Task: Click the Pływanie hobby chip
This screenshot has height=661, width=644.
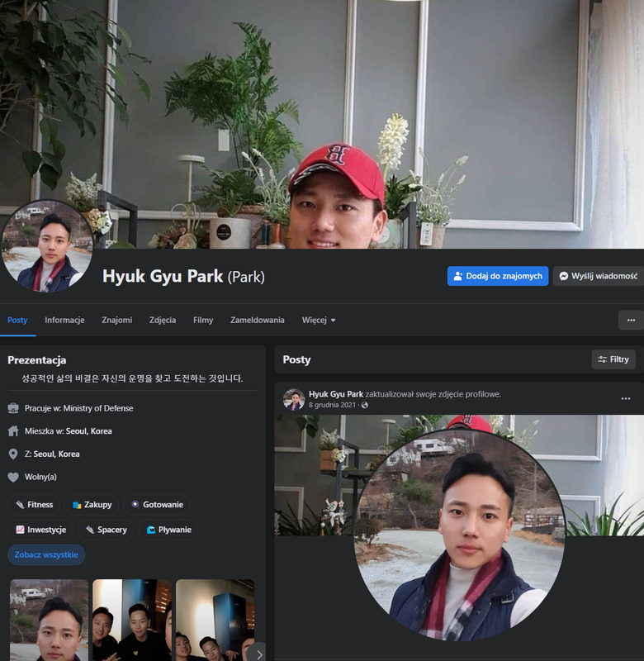Action: click(x=168, y=530)
